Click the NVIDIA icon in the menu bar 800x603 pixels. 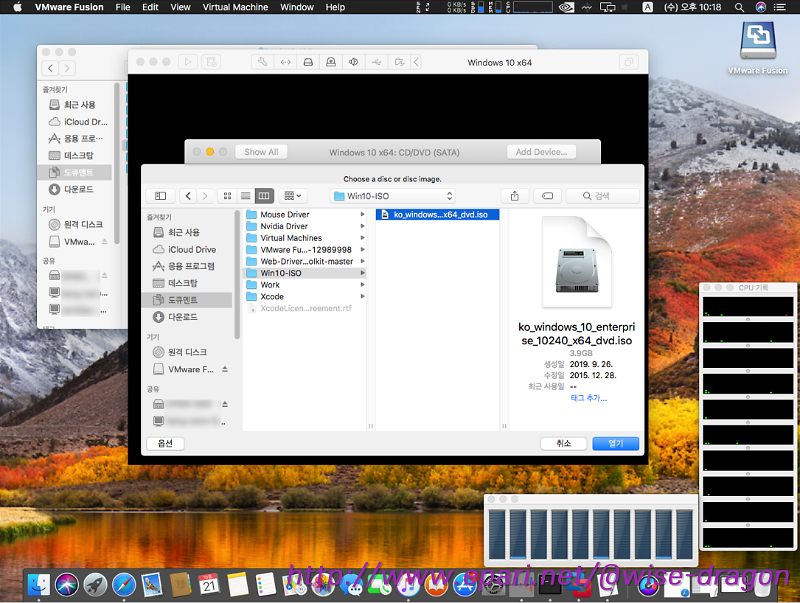tap(566, 7)
